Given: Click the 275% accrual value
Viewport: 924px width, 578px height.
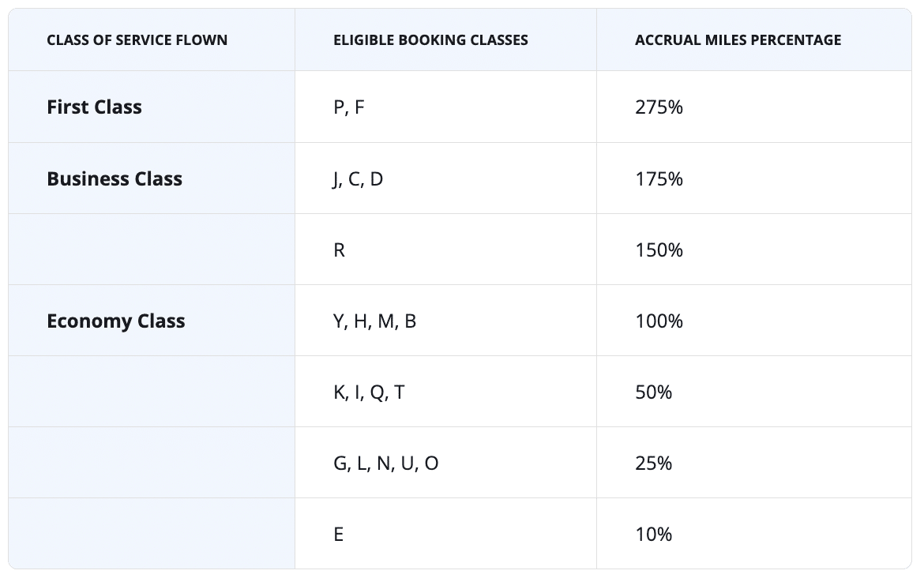Looking at the screenshot, I should (x=659, y=107).
